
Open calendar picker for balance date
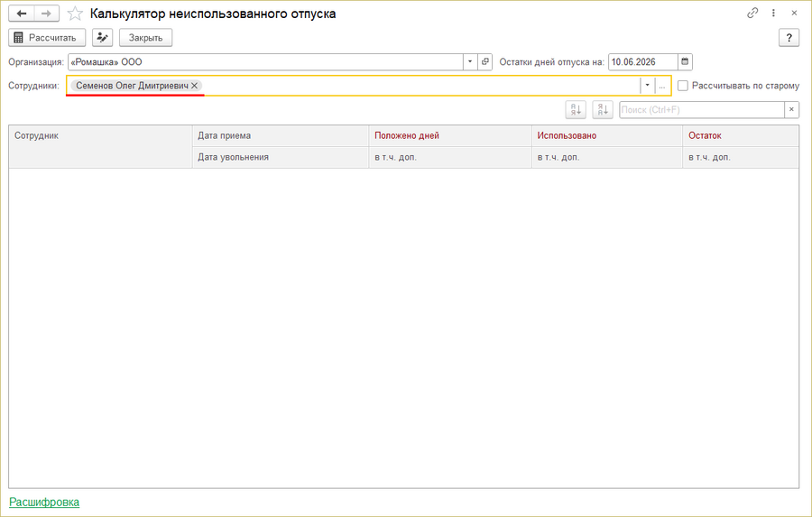(685, 61)
